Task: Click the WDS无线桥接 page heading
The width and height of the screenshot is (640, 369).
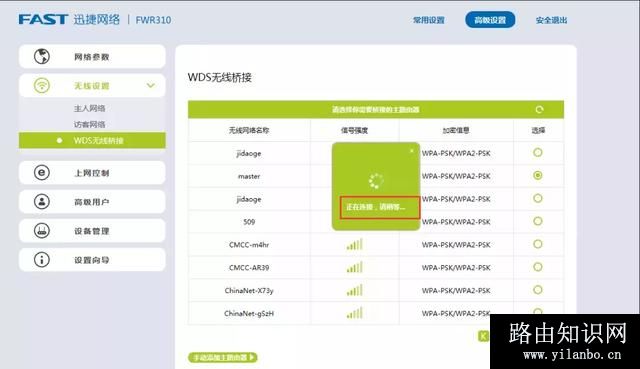Action: click(220, 77)
